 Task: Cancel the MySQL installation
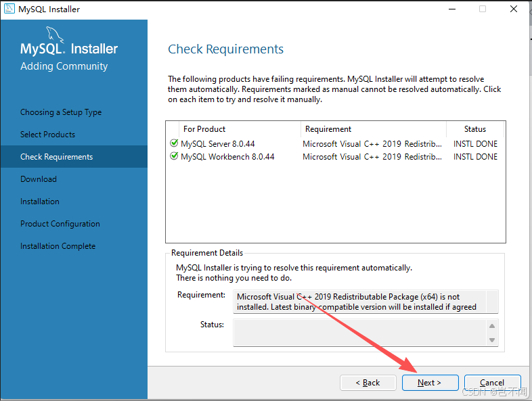click(492, 383)
